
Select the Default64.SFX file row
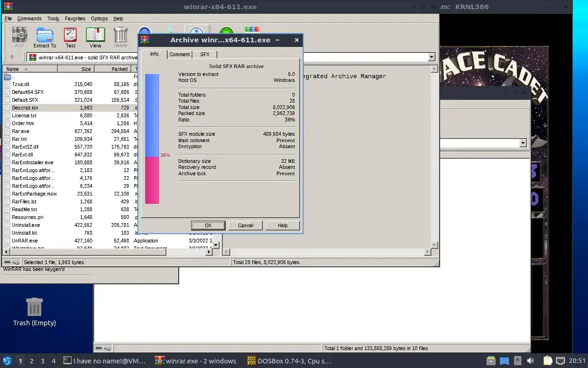(70, 92)
